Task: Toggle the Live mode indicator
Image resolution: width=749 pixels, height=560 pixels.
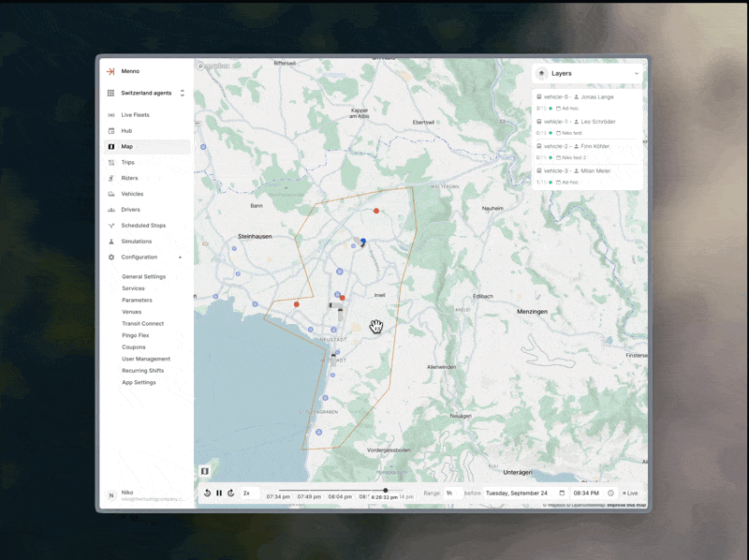Action: pos(629,492)
